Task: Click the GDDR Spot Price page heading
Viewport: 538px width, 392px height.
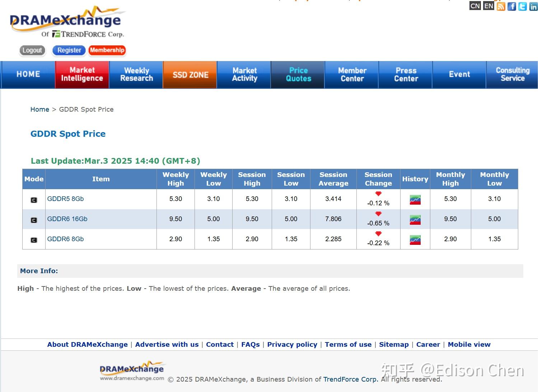Action: click(68, 134)
